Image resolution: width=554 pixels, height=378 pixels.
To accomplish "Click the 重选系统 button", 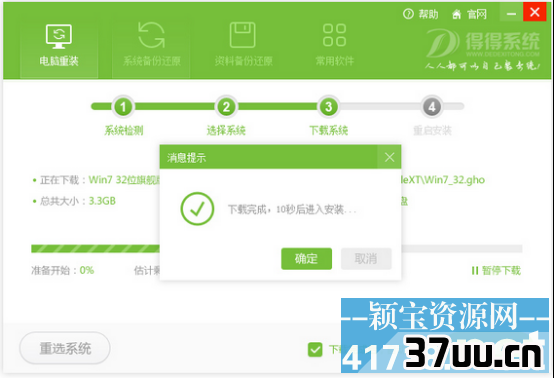I will tap(65, 348).
